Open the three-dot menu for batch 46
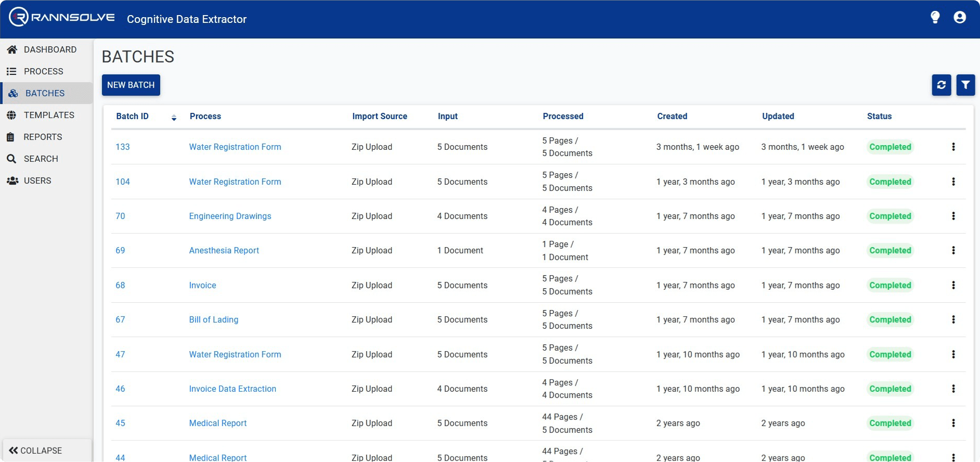The width and height of the screenshot is (980, 462). (953, 389)
